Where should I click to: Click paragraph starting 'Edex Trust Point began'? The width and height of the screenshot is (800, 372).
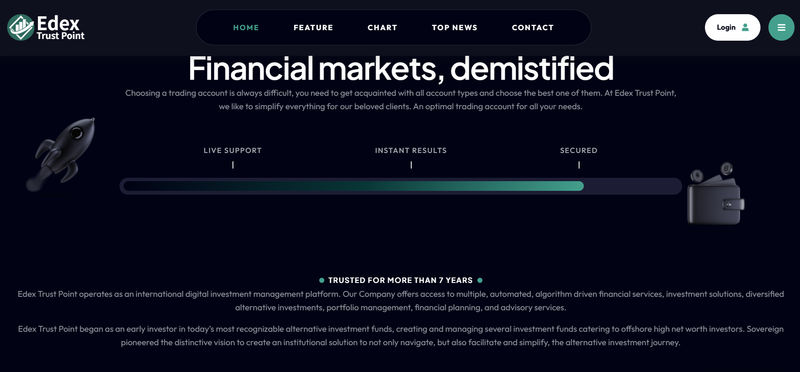point(401,336)
